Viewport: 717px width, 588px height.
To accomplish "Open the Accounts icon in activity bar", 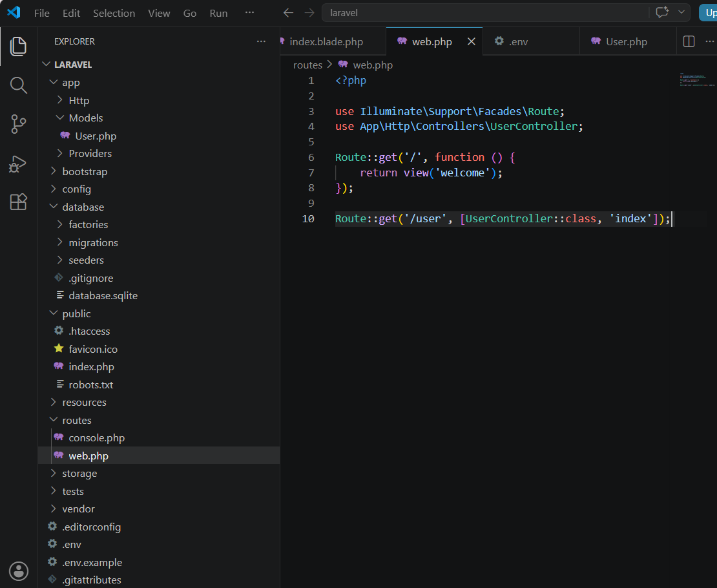I will tap(18, 571).
